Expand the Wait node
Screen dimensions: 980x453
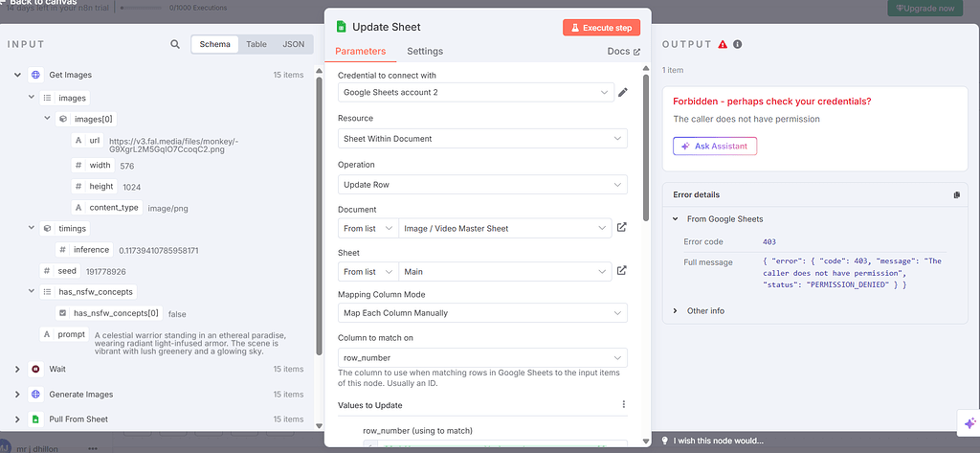click(17, 369)
